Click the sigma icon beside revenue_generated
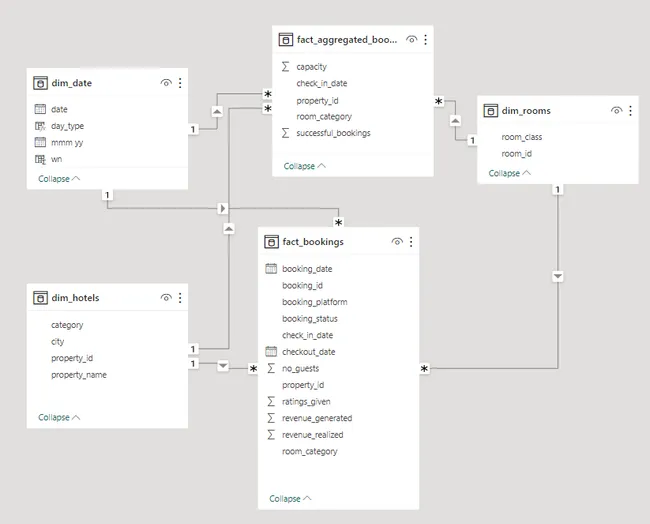 (x=271, y=418)
